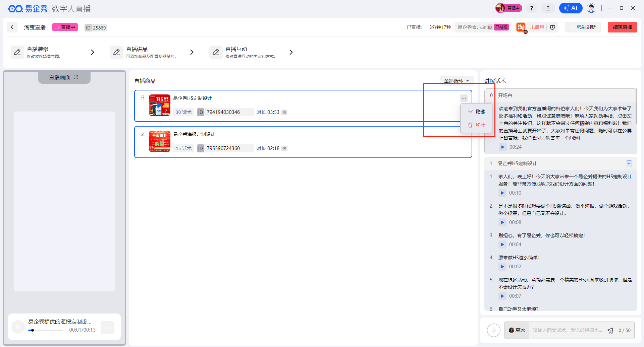
Task: Click the pink 直播中 live status tag
Action: (x=65, y=27)
